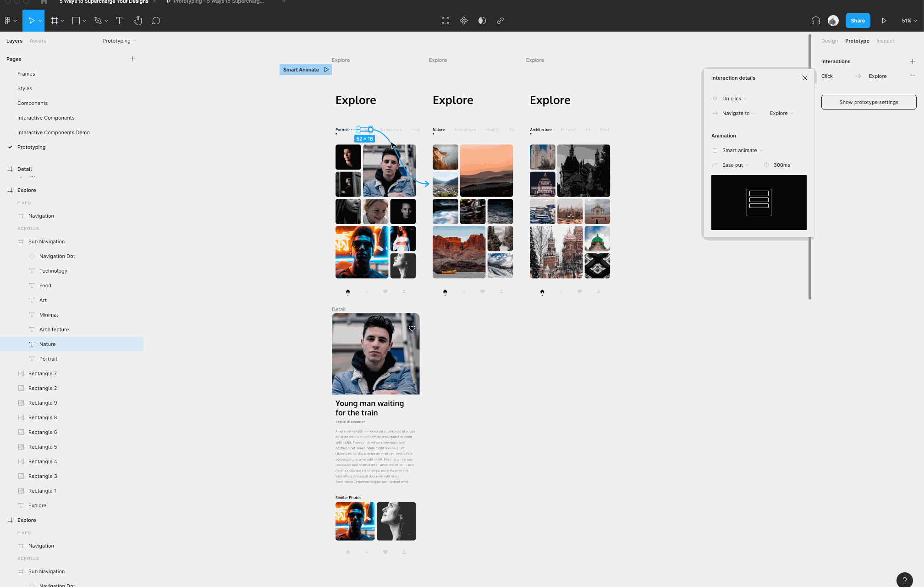
Task: Open the Interactive Components Demo page
Action: coord(54,132)
